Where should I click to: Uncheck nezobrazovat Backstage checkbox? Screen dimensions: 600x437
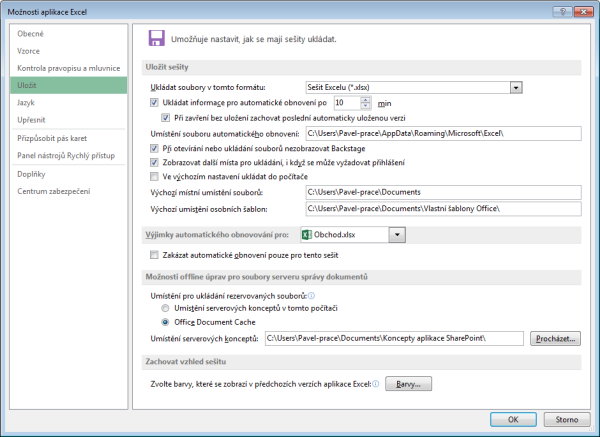(154, 148)
